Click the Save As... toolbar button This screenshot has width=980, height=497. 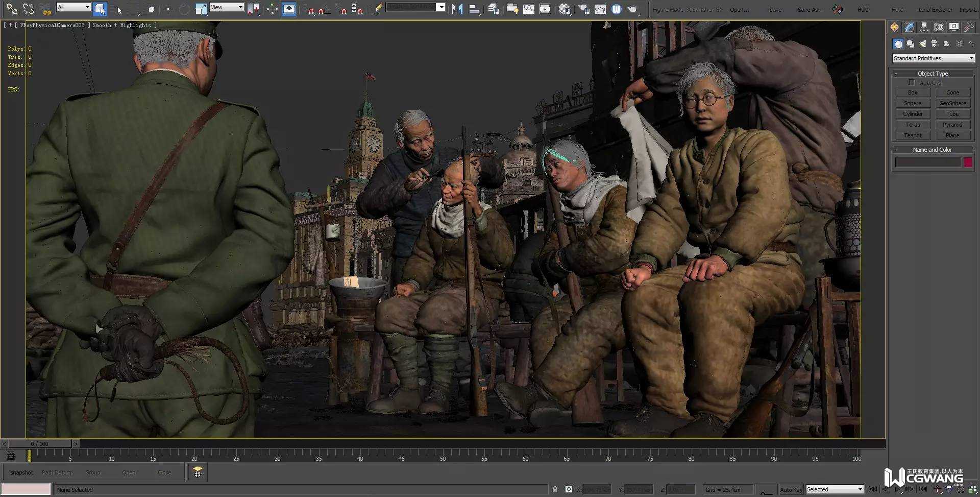click(x=810, y=10)
